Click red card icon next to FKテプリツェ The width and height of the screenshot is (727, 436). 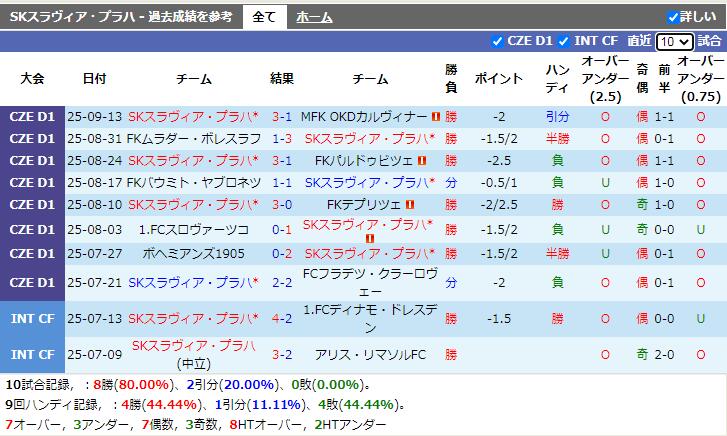tap(409, 205)
